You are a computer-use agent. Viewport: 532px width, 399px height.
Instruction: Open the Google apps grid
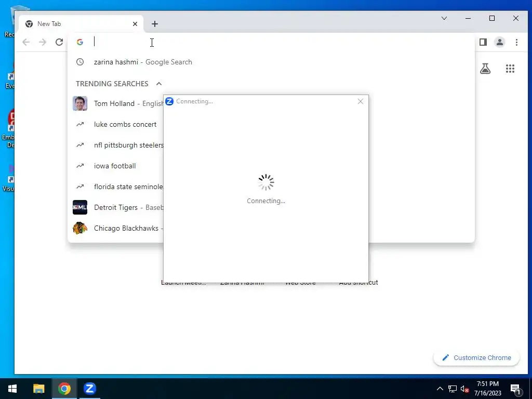click(x=510, y=69)
